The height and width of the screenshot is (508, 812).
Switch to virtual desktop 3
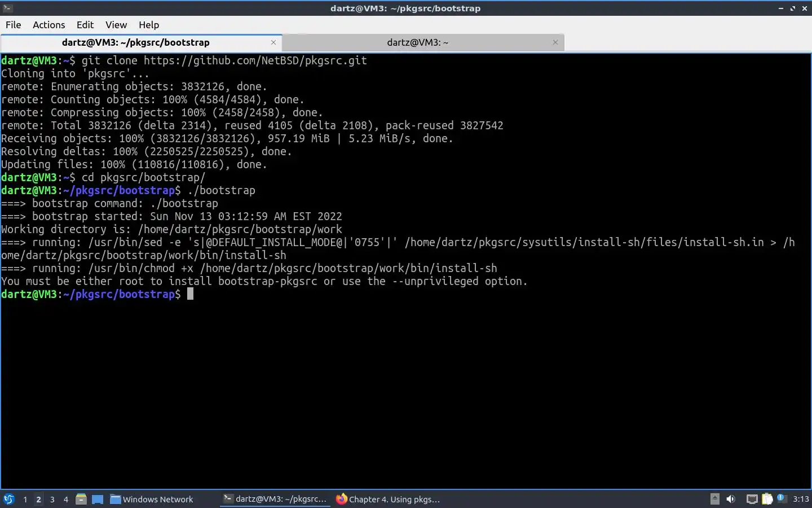(x=52, y=499)
